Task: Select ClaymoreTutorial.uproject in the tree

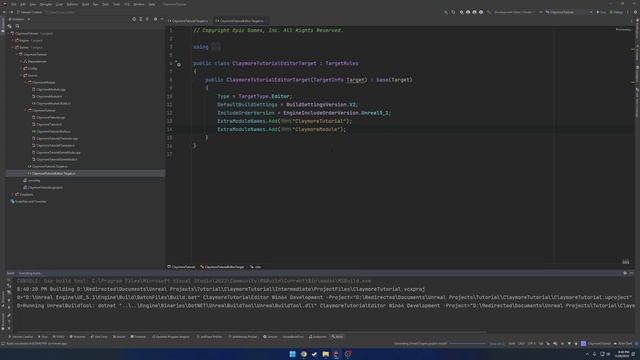Action: [43, 187]
